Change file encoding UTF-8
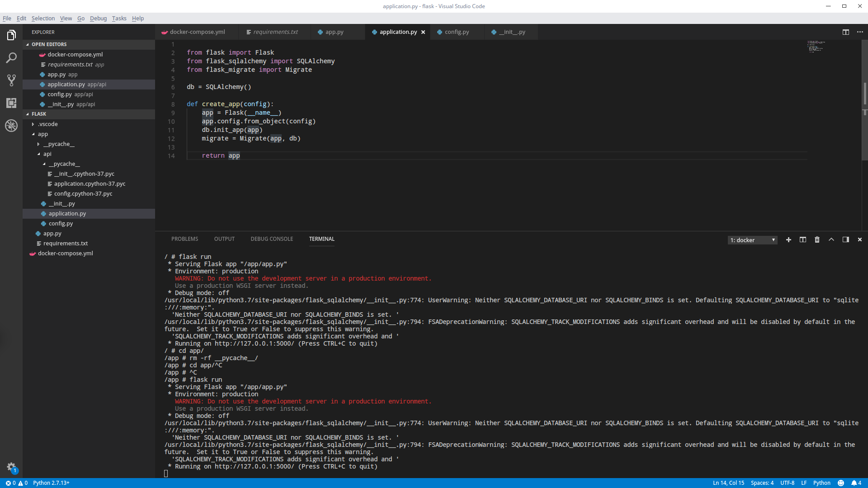 point(787,483)
